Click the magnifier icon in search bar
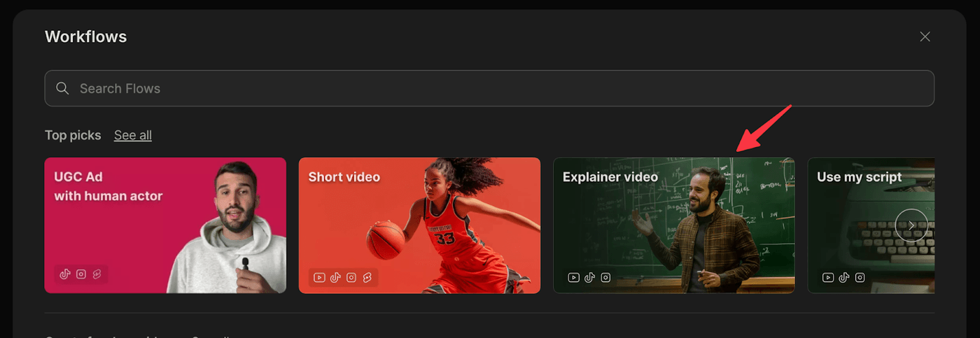980x338 pixels. [x=62, y=88]
